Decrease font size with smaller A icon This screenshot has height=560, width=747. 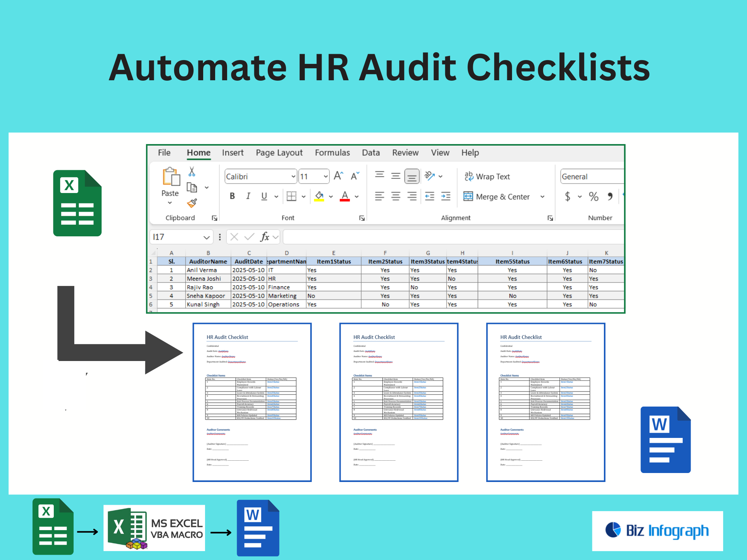tap(355, 176)
